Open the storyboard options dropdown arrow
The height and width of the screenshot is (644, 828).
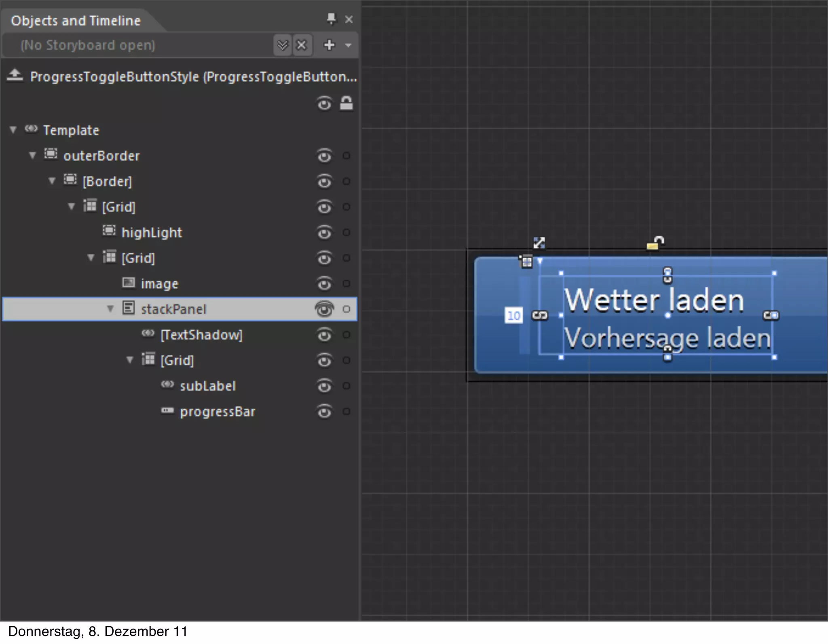(348, 45)
